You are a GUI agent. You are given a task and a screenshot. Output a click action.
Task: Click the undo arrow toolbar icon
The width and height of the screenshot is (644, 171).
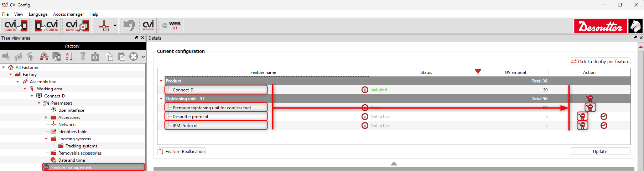pos(129,26)
